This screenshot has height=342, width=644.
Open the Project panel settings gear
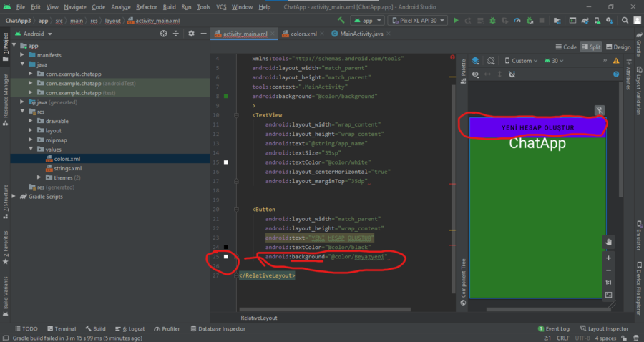[x=191, y=34]
